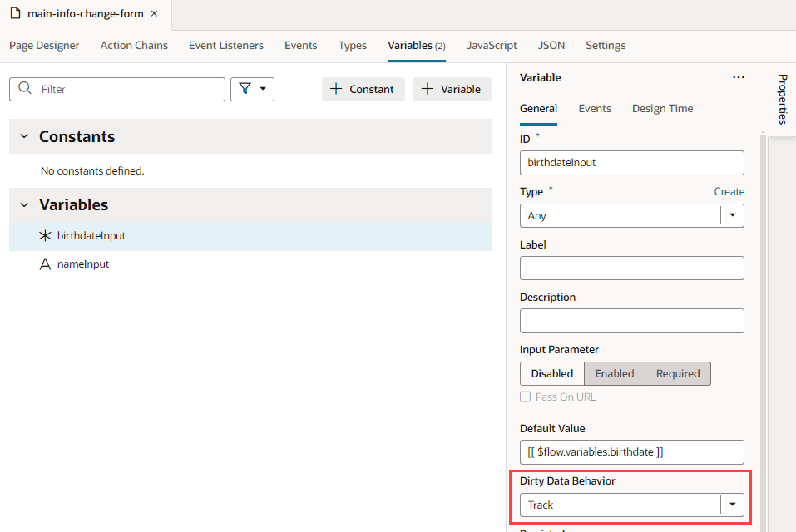Open the Design Time tab

pyautogui.click(x=662, y=109)
